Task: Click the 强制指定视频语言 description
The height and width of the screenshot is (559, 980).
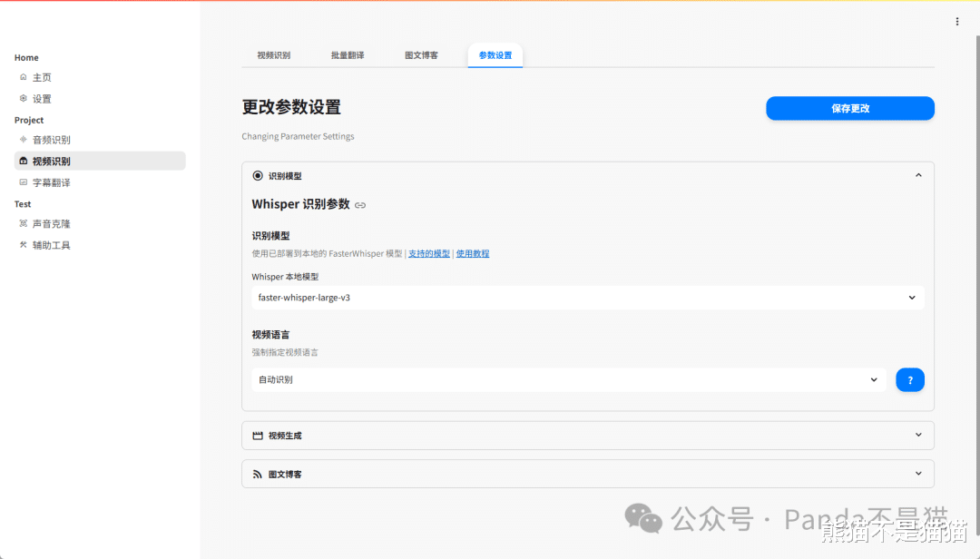Action: coord(285,352)
